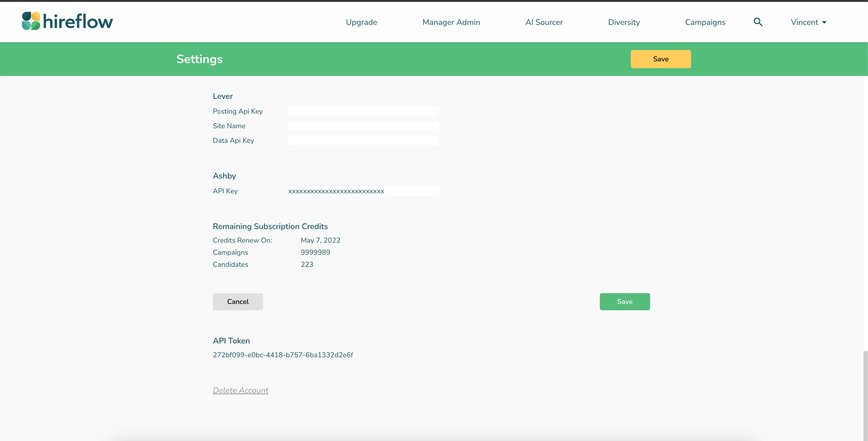Screen dimensions: 868x441
Task: Navigate to Diversity
Action: [624, 22]
